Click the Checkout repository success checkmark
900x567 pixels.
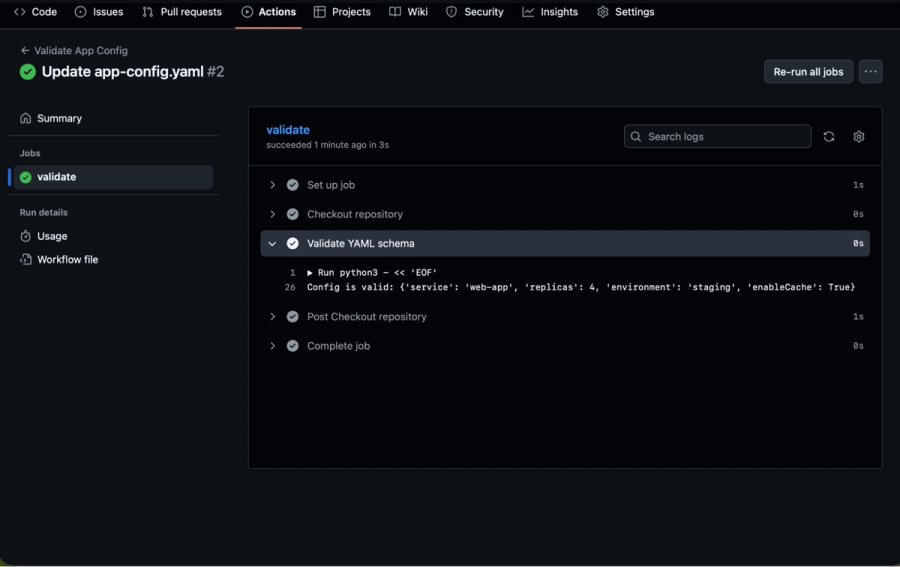tap(293, 214)
